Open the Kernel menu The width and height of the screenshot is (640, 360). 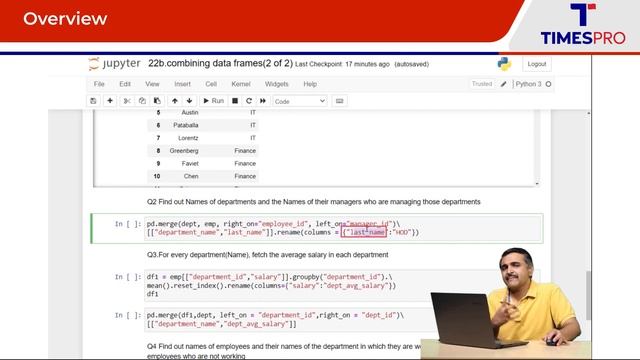241,84
